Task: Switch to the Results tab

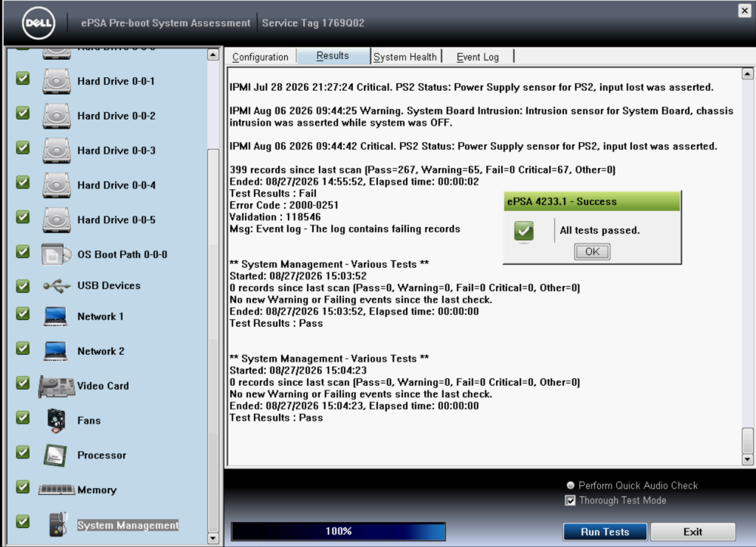Action: click(x=333, y=56)
